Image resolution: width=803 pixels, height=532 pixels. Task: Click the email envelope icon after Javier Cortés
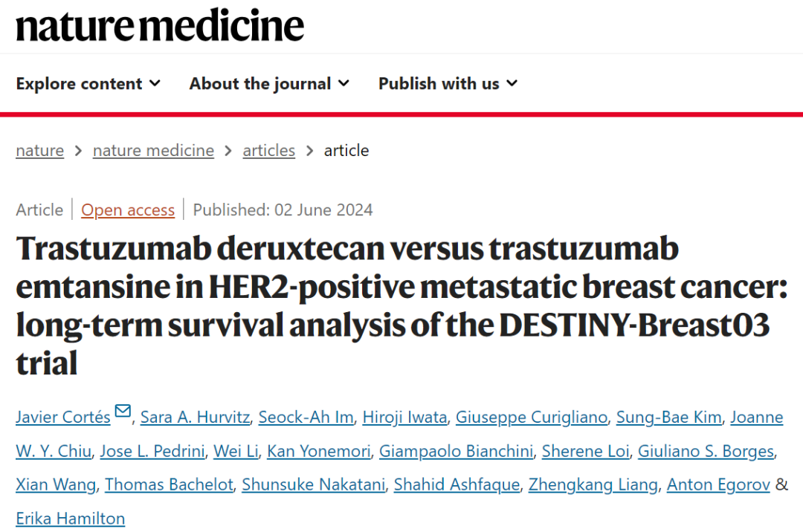(123, 411)
